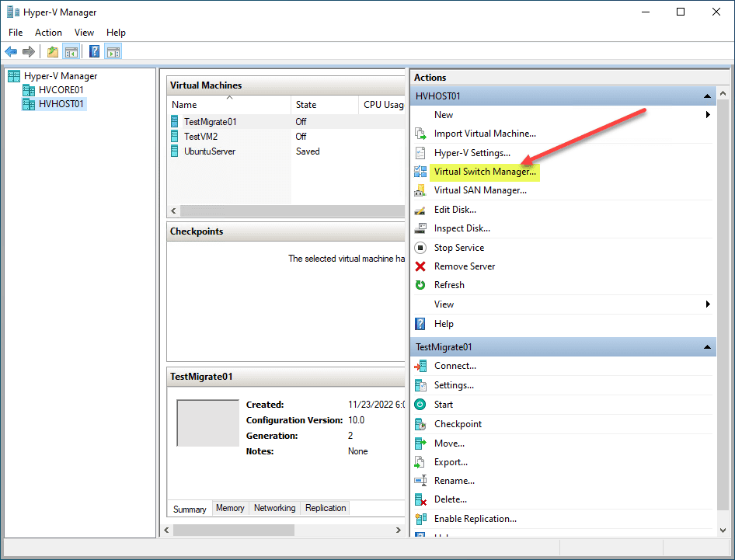Select HVCORE01 in the server tree
This screenshot has width=735, height=560.
point(61,90)
